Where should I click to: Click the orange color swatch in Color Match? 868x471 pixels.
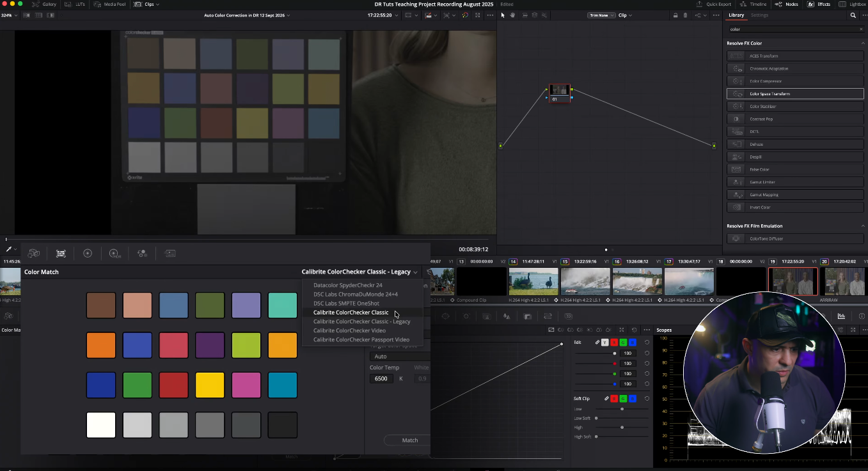pyautogui.click(x=101, y=345)
